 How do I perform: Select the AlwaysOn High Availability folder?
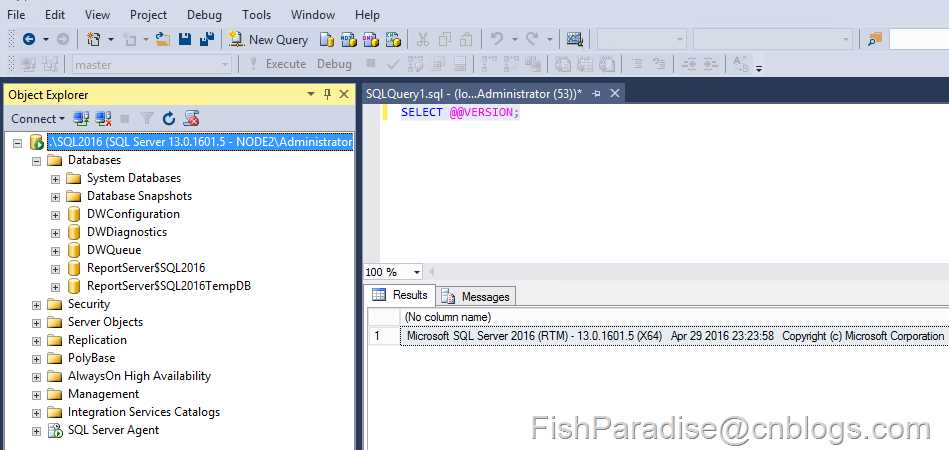click(139, 376)
